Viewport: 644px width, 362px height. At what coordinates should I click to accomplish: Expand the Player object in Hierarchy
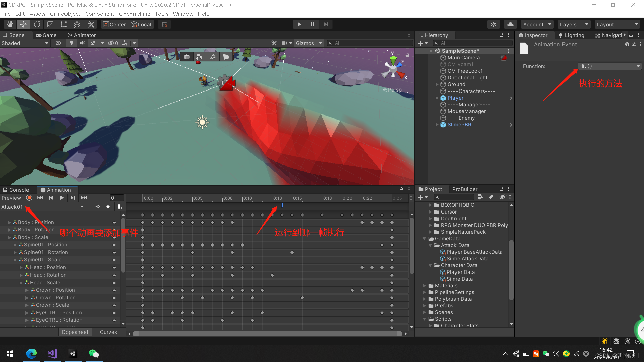point(437,98)
